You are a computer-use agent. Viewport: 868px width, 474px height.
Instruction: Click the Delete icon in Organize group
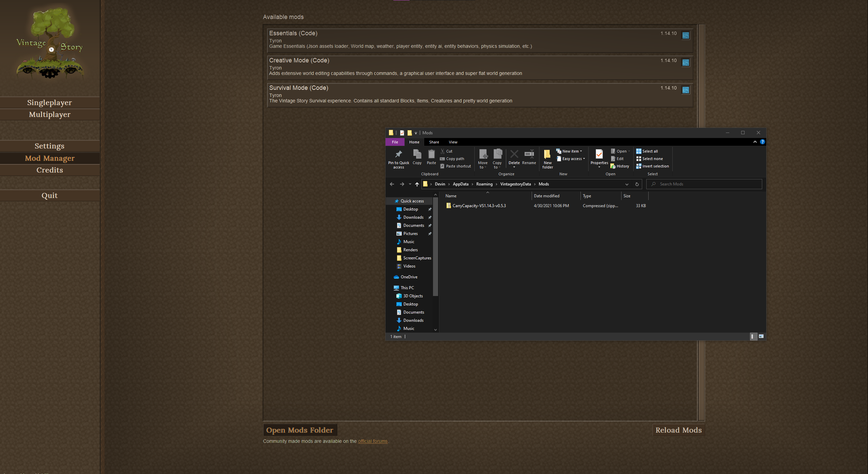point(514,155)
